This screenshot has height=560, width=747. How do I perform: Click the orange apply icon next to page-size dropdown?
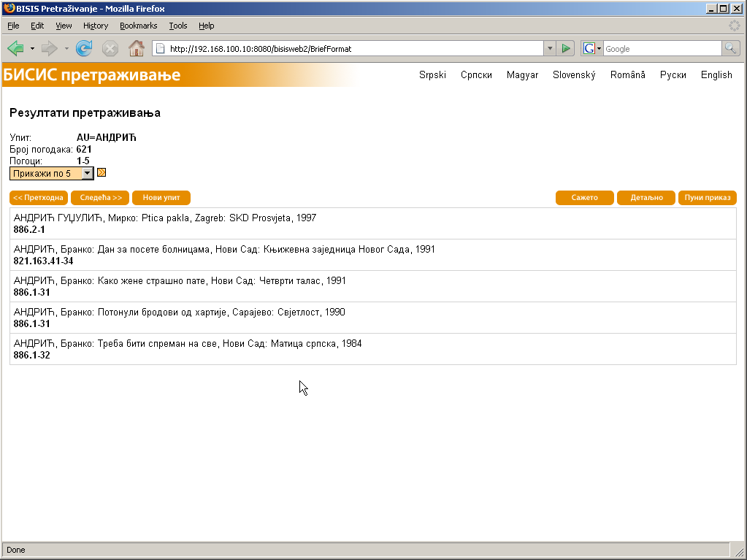tap(101, 173)
